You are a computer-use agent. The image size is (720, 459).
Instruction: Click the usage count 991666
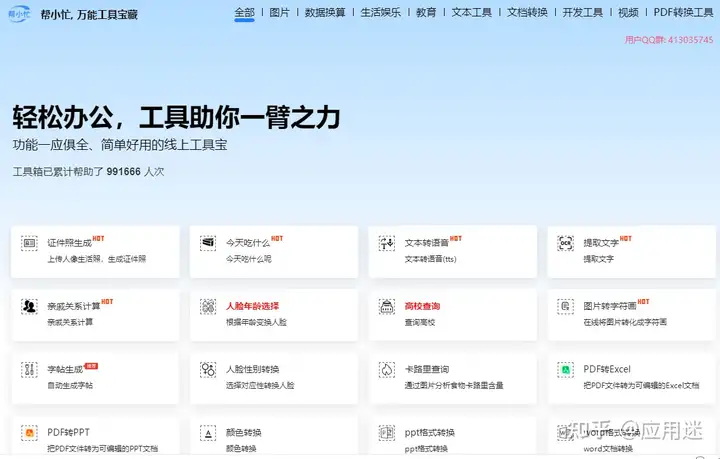point(124,172)
